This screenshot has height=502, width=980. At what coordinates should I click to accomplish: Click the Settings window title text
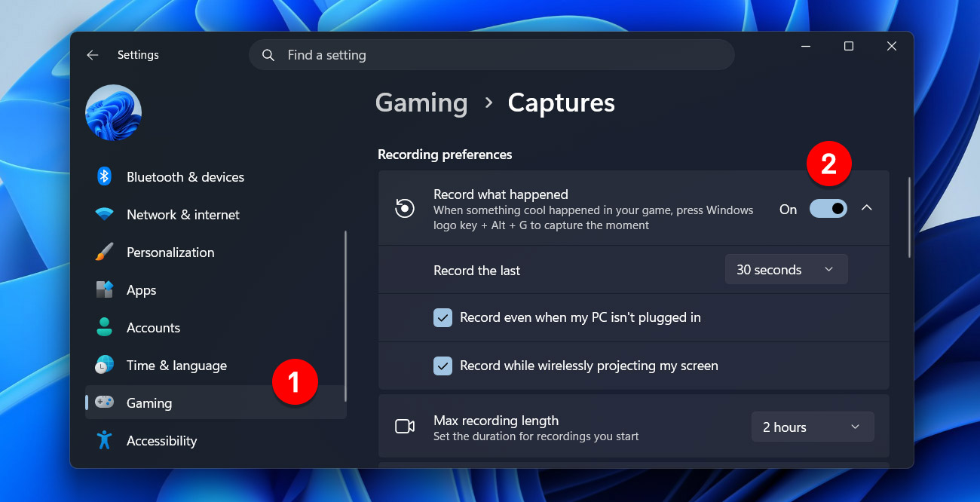tap(138, 55)
